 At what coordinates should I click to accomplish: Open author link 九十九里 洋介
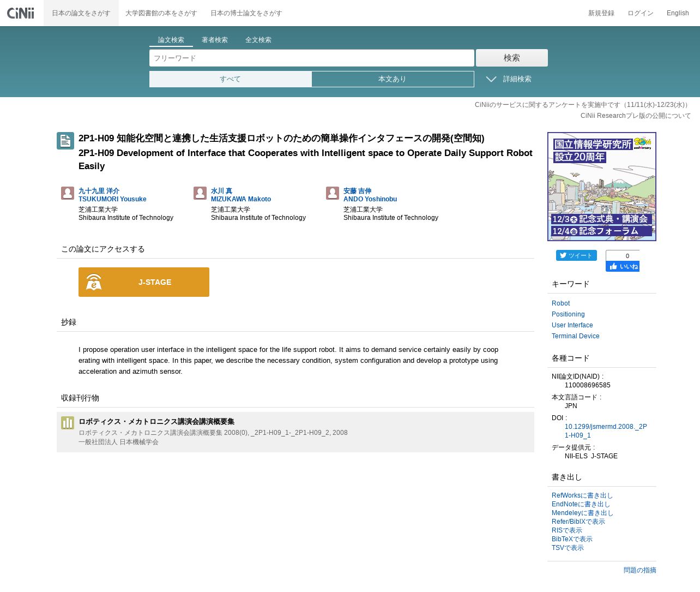click(99, 191)
